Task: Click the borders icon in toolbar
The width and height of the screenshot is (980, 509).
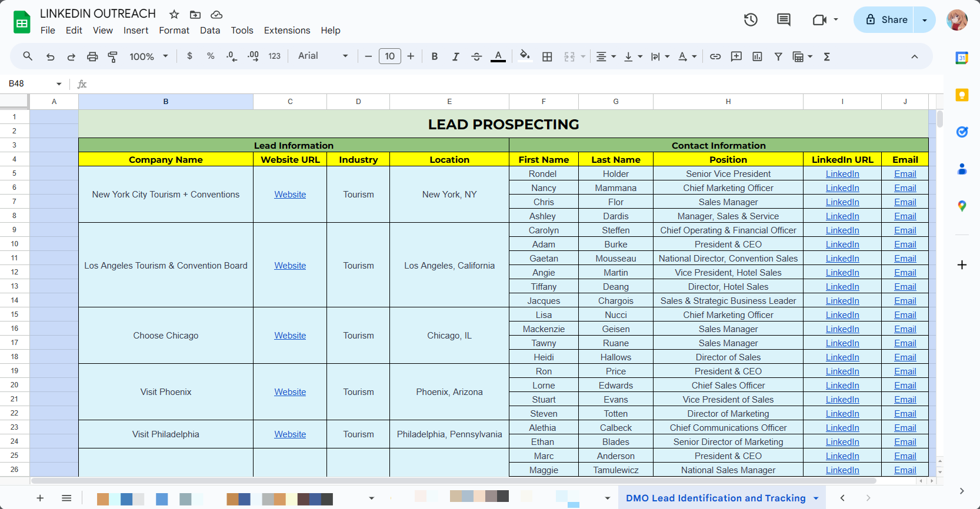Action: click(547, 56)
